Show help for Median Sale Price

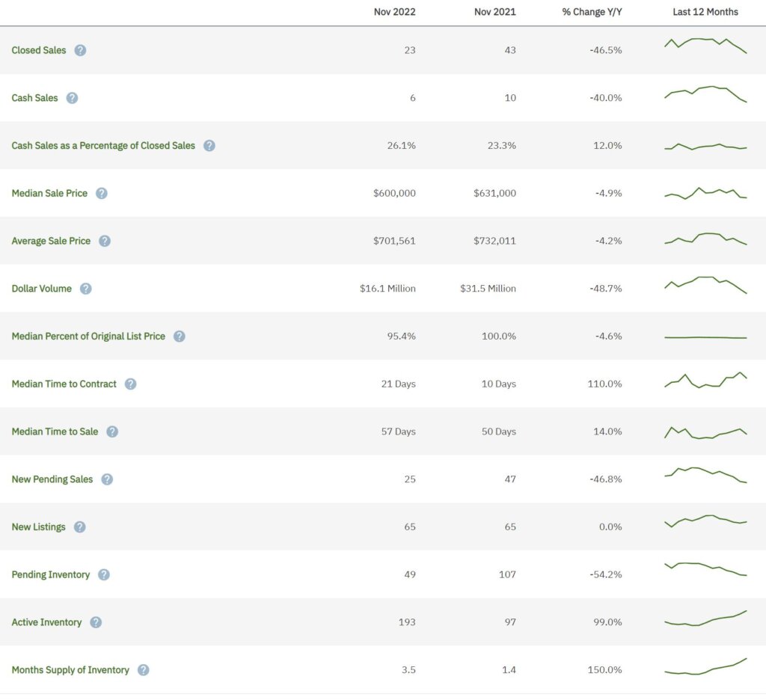click(101, 194)
